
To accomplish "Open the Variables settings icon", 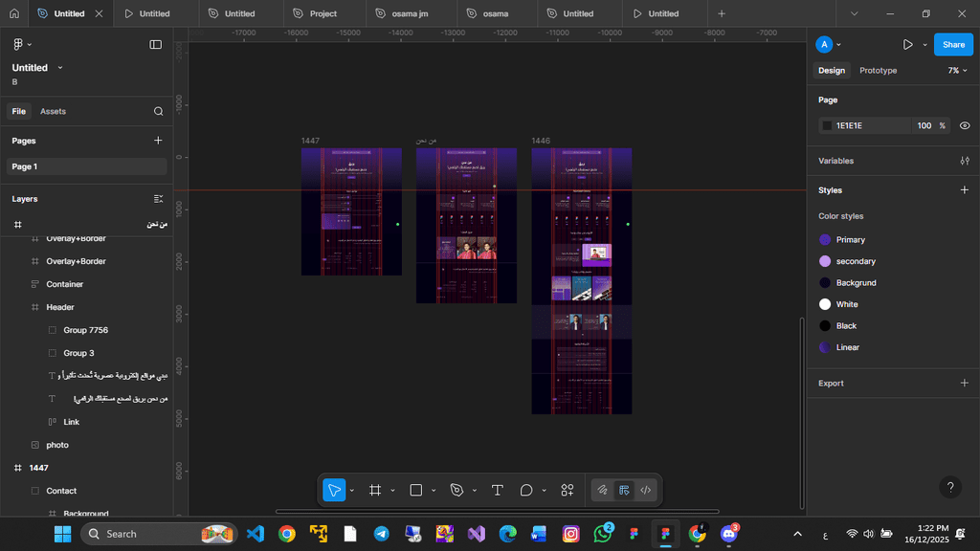I will point(964,161).
